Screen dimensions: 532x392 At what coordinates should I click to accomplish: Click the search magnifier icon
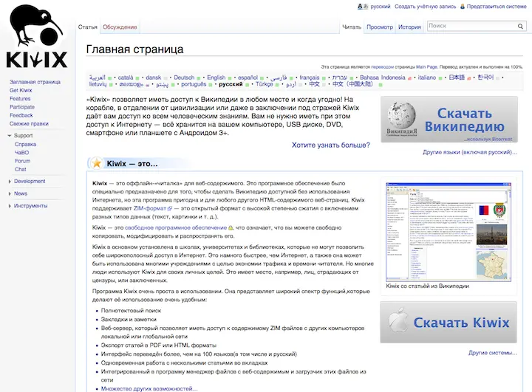[x=520, y=26]
